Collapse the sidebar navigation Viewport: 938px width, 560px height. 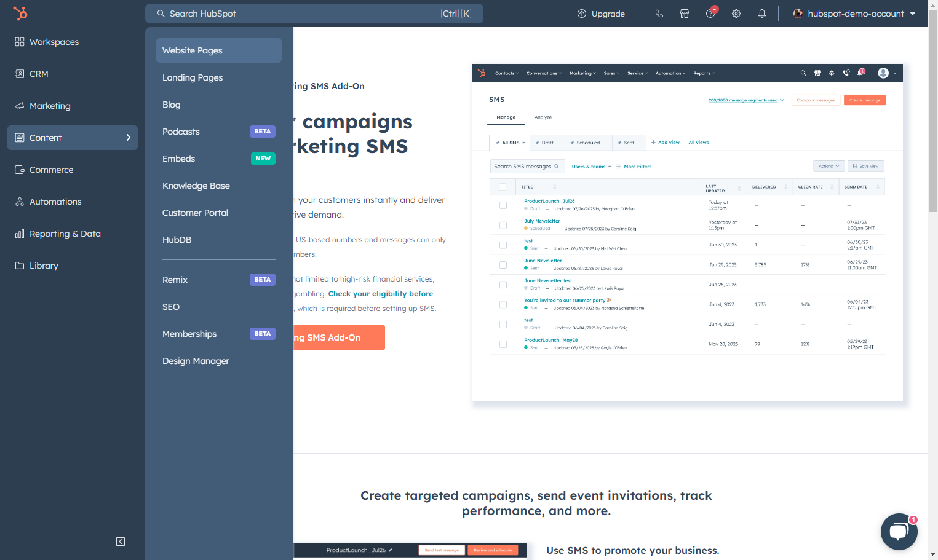coord(121,542)
